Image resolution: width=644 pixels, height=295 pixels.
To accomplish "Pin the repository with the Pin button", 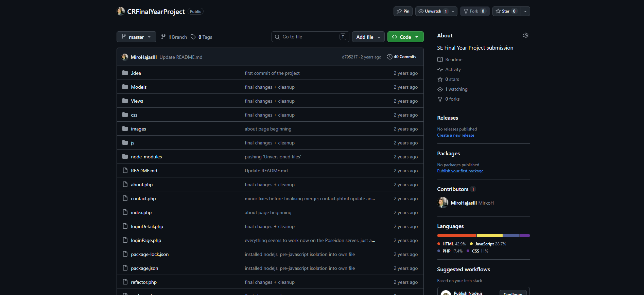I will coord(403,11).
